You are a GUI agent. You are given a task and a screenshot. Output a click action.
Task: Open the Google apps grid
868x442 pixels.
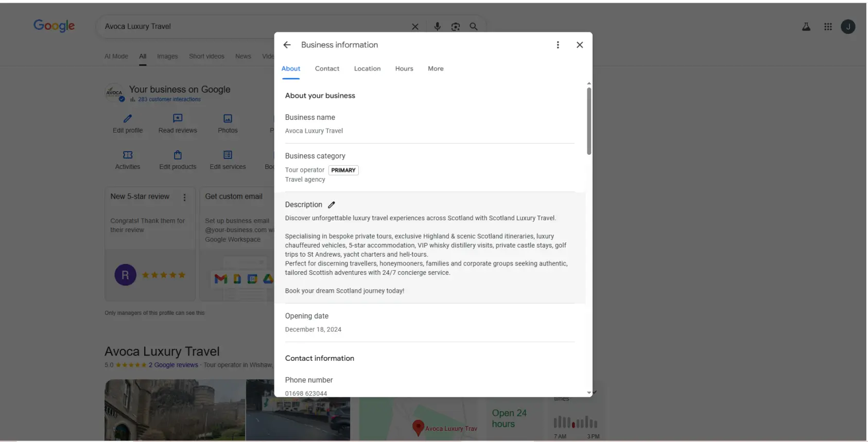(x=828, y=27)
